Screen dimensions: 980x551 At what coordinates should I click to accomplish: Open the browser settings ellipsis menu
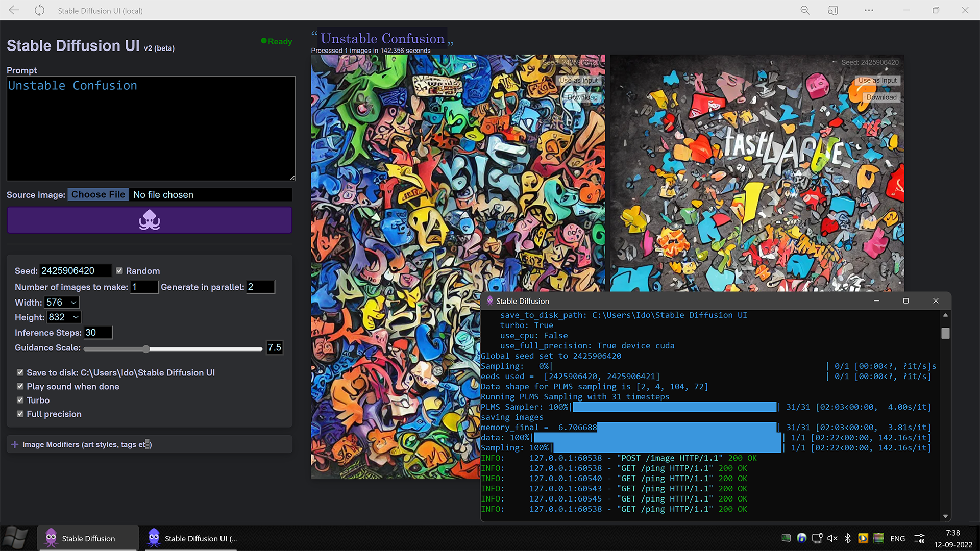coord(869,10)
